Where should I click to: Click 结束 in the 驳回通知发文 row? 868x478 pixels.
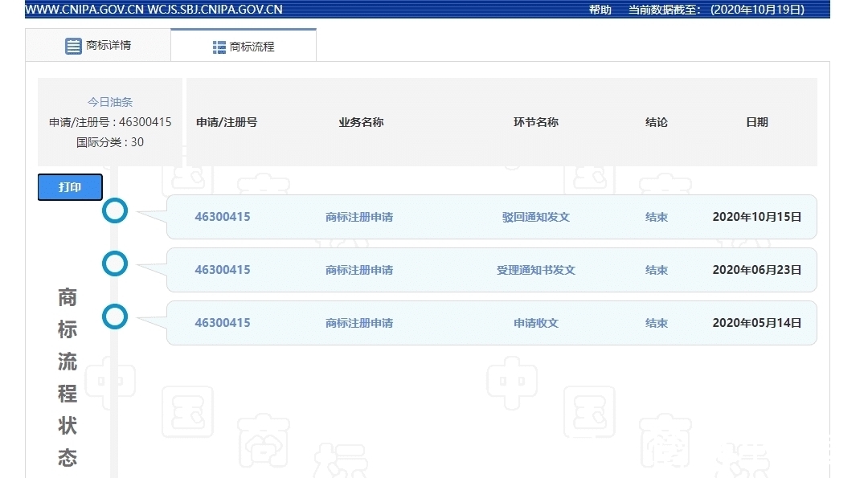pos(657,217)
